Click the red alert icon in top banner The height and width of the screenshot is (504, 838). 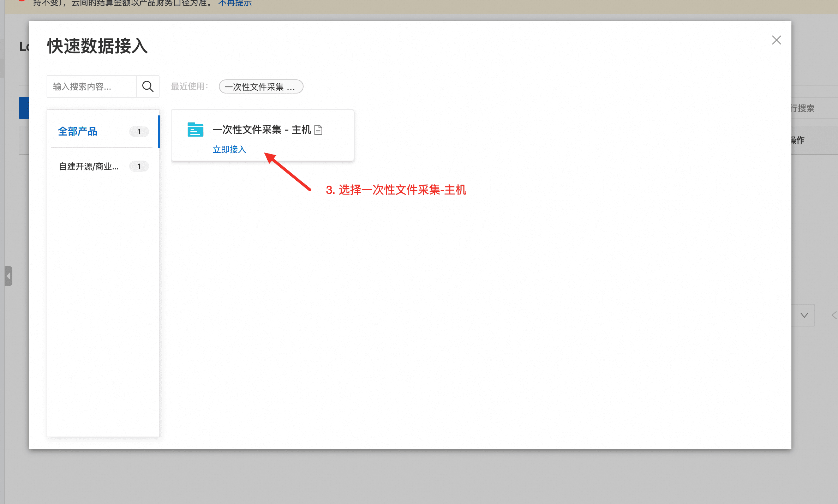click(x=22, y=1)
